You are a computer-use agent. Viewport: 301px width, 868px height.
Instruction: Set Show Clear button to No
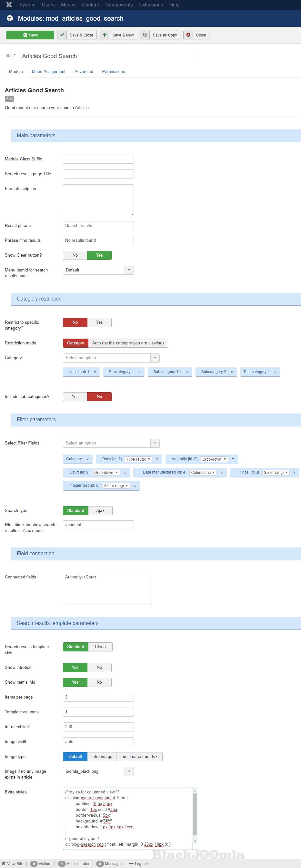tap(75, 255)
